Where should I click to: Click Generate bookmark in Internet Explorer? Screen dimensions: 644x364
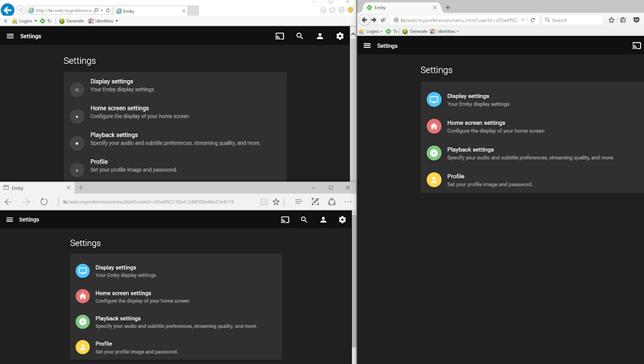pyautogui.click(x=72, y=21)
